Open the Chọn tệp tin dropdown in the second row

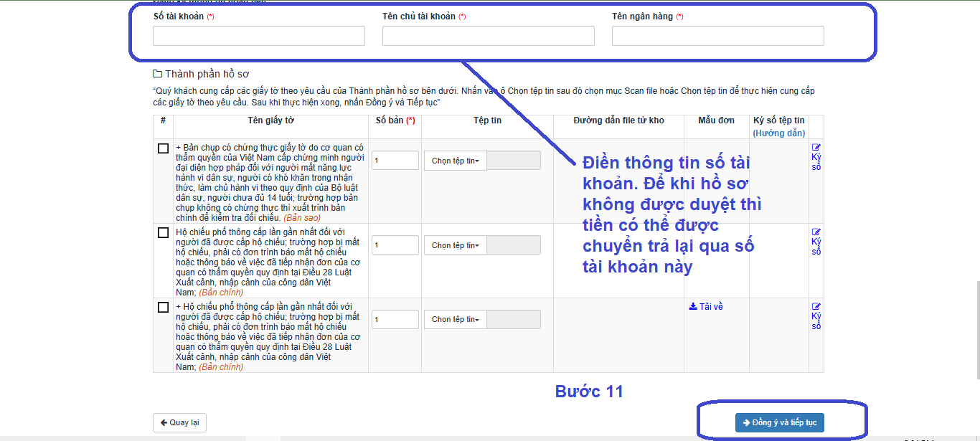pyautogui.click(x=456, y=245)
